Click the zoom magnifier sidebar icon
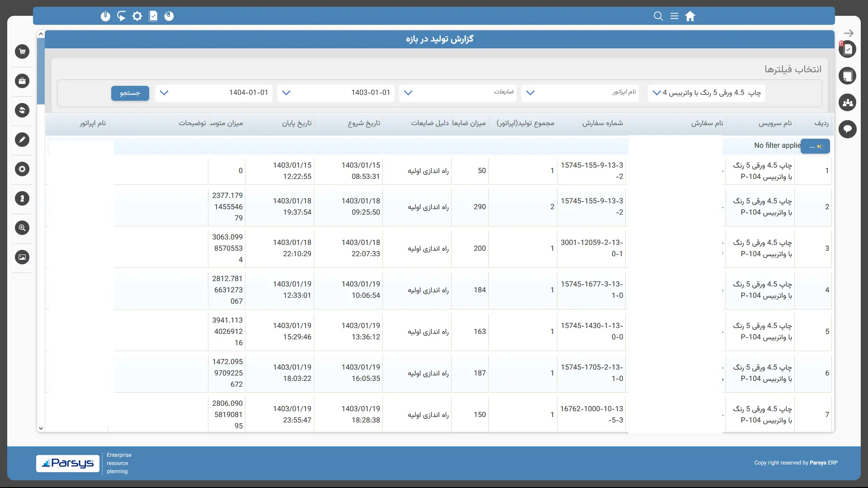868x488 pixels. pos(22,228)
